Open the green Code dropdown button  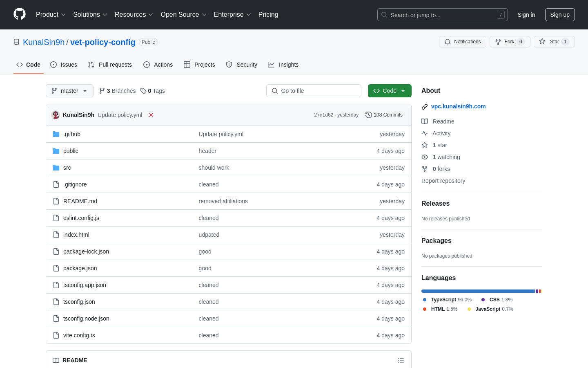click(x=390, y=91)
